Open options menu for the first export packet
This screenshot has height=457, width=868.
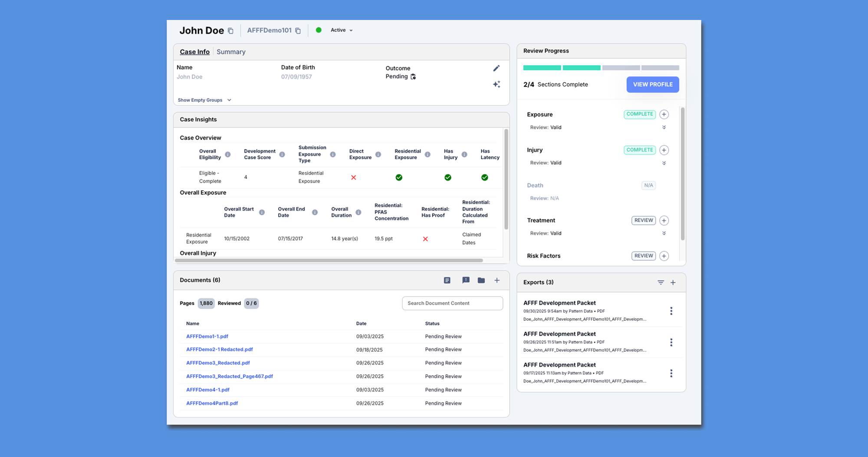pos(671,311)
